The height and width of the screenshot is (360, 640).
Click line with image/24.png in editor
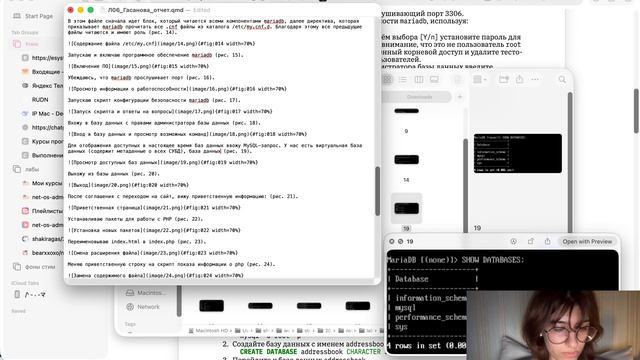(156, 276)
